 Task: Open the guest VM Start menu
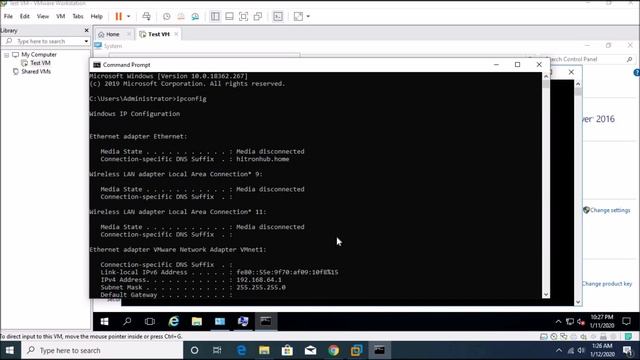click(104, 322)
